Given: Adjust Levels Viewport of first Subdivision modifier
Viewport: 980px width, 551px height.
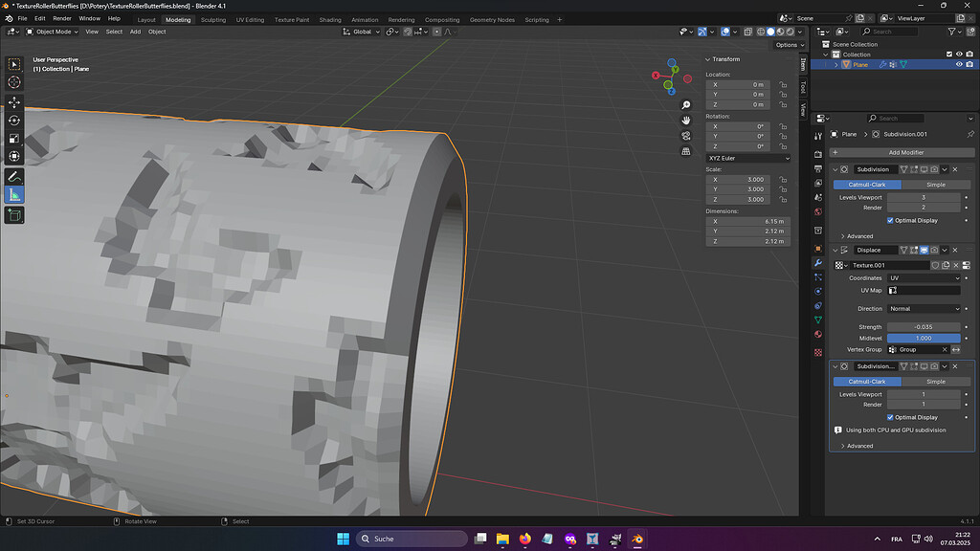Looking at the screenshot, I should click(924, 197).
